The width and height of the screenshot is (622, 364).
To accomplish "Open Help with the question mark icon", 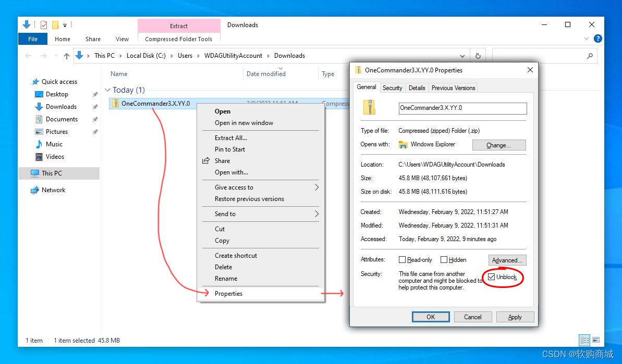I will (x=598, y=39).
